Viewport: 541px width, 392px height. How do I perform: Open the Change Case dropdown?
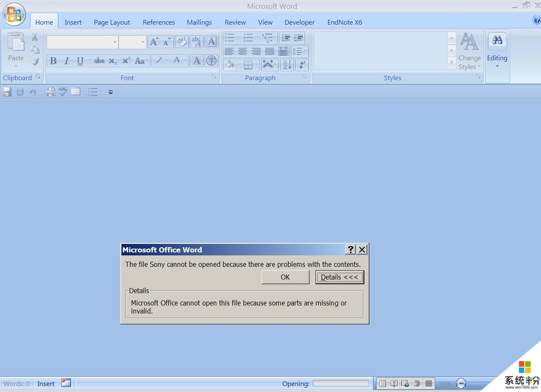click(x=141, y=61)
